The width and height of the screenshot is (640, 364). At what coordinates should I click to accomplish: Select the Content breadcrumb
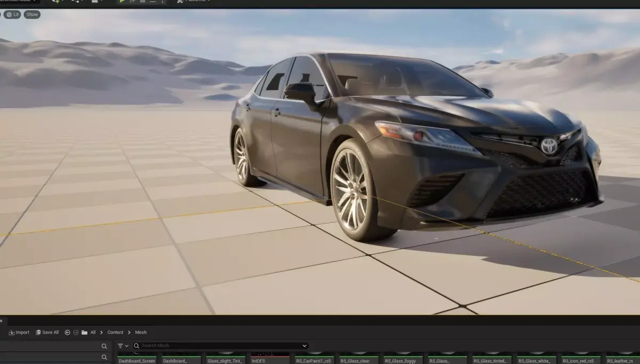tap(115, 332)
